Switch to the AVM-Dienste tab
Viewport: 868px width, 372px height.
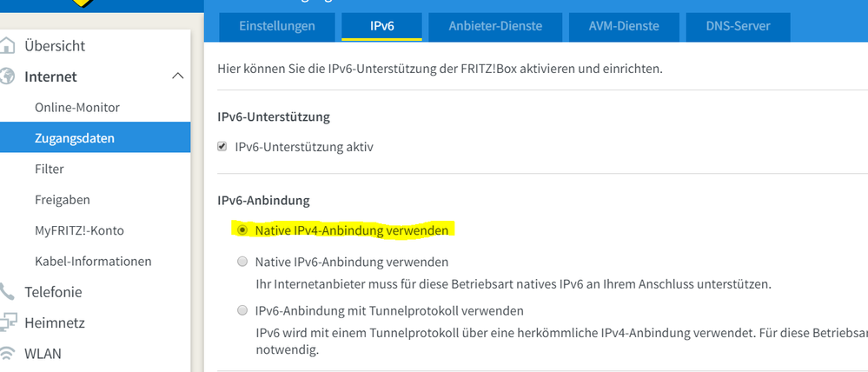tap(624, 26)
